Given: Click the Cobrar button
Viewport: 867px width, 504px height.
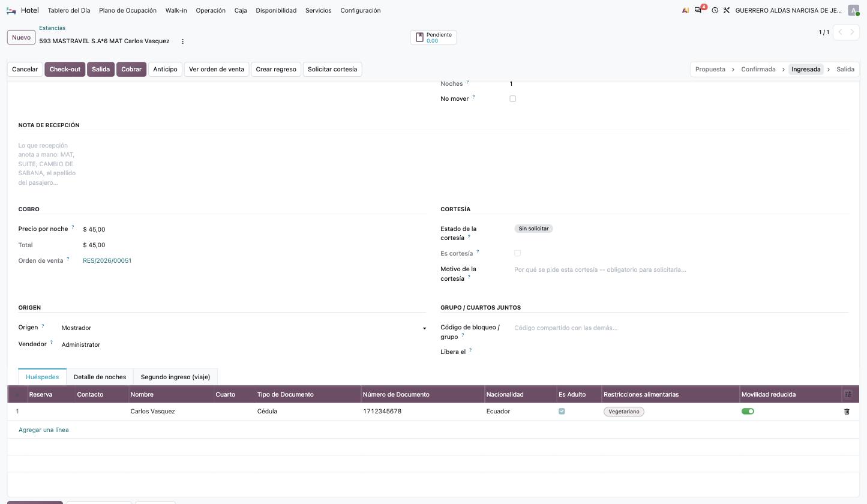Looking at the screenshot, I should pos(131,69).
